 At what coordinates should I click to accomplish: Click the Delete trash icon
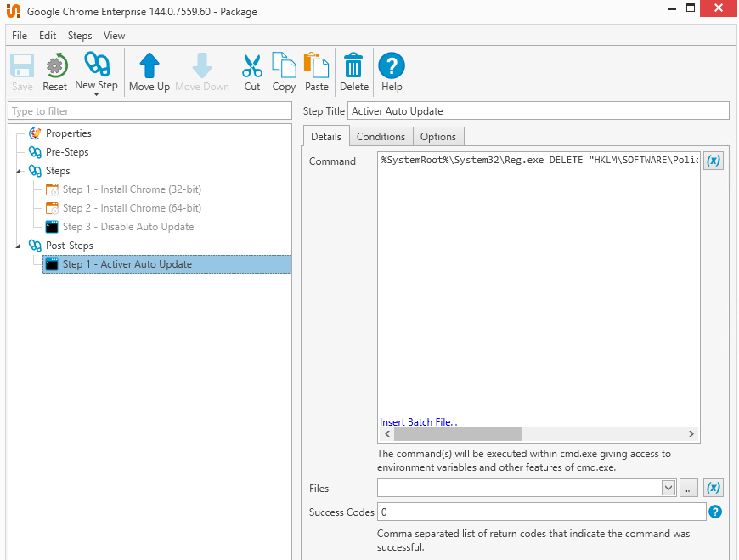pyautogui.click(x=353, y=65)
